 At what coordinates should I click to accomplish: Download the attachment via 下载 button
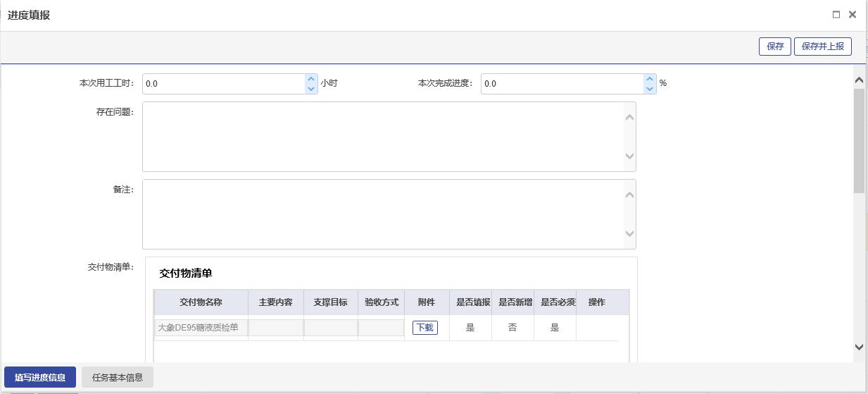[425, 328]
